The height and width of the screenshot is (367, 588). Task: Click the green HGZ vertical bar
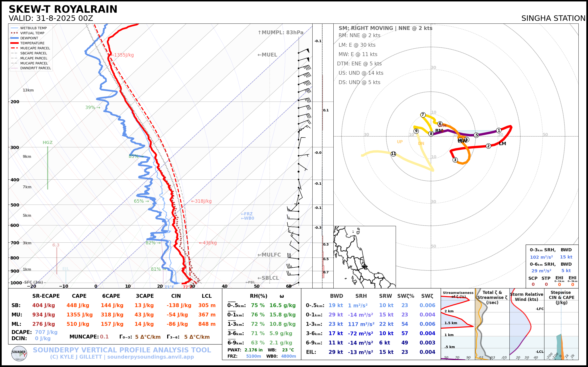pos(48,167)
